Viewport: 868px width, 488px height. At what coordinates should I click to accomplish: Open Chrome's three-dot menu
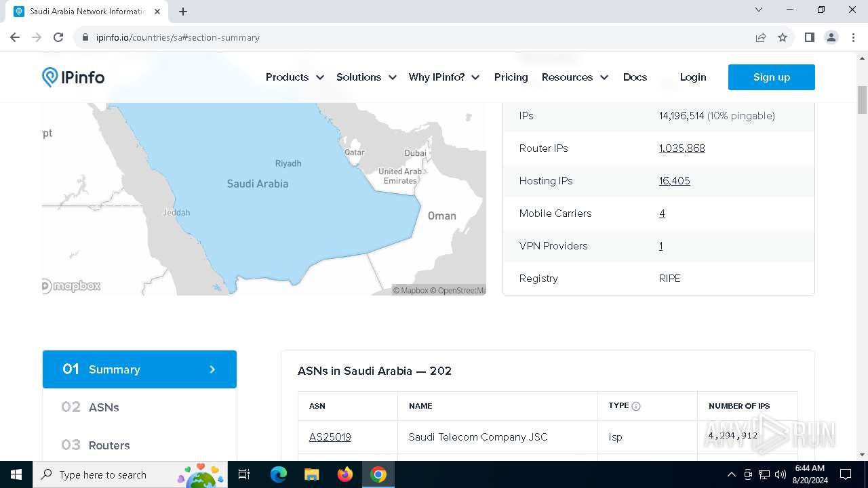852,37
